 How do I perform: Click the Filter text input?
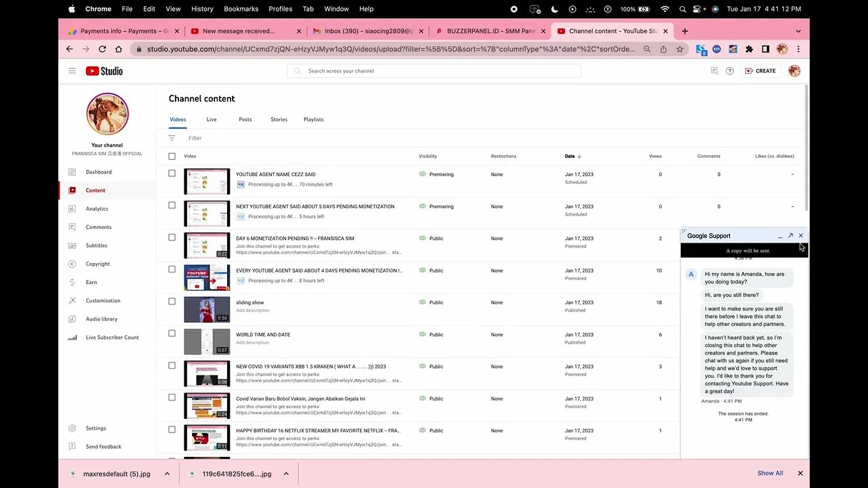[x=195, y=138]
